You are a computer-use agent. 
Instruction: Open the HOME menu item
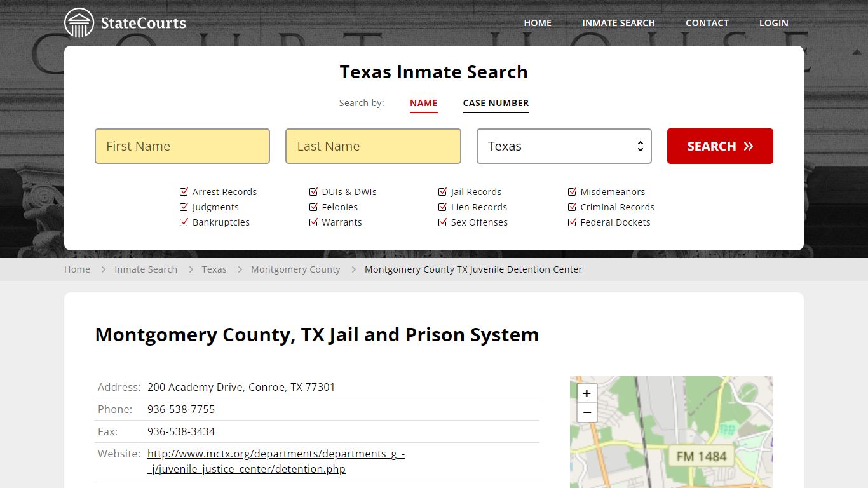pos(538,23)
